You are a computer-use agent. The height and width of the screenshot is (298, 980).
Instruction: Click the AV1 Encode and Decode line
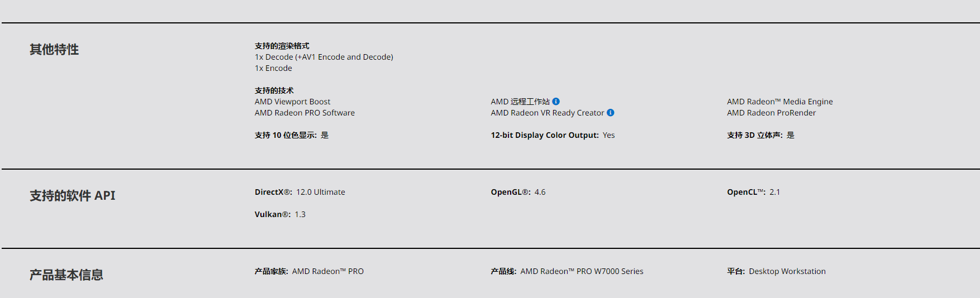coord(324,57)
